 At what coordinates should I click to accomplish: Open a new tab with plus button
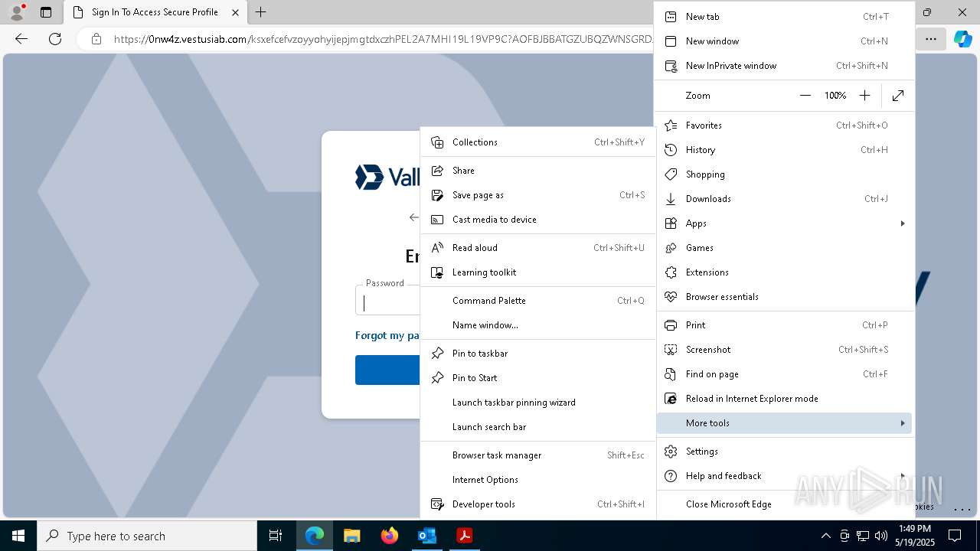coord(261,12)
